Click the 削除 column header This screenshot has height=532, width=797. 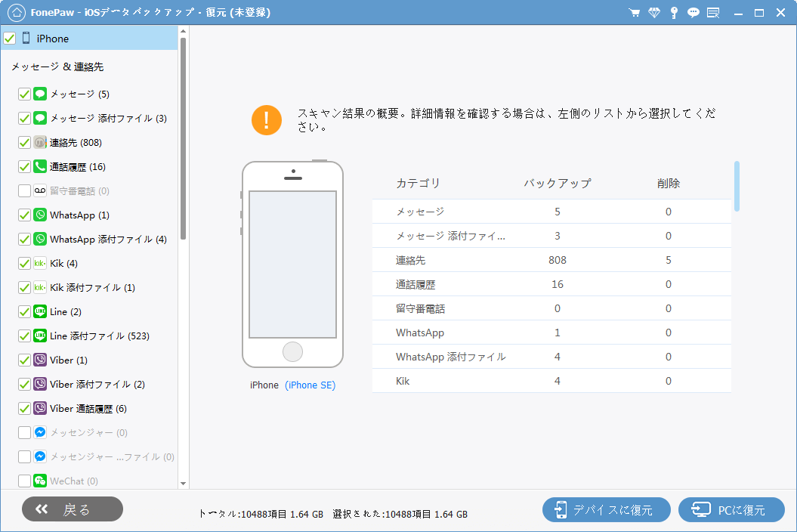(669, 183)
